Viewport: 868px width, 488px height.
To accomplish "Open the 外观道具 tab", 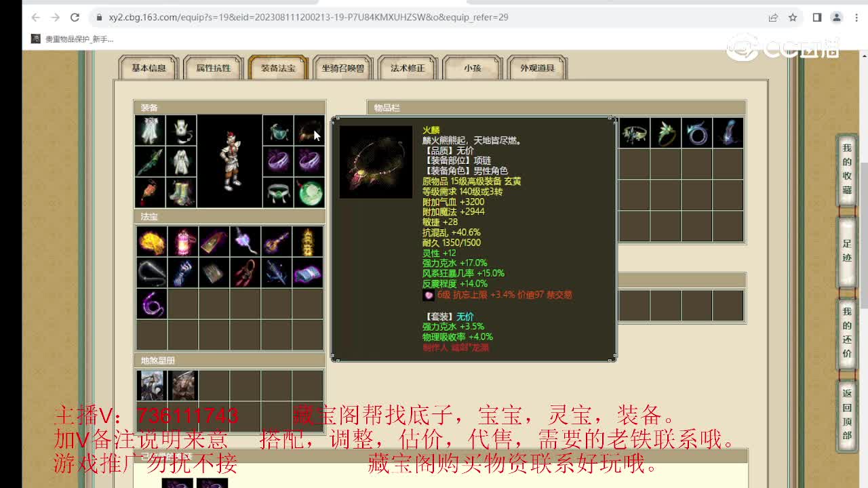I will pyautogui.click(x=537, y=68).
